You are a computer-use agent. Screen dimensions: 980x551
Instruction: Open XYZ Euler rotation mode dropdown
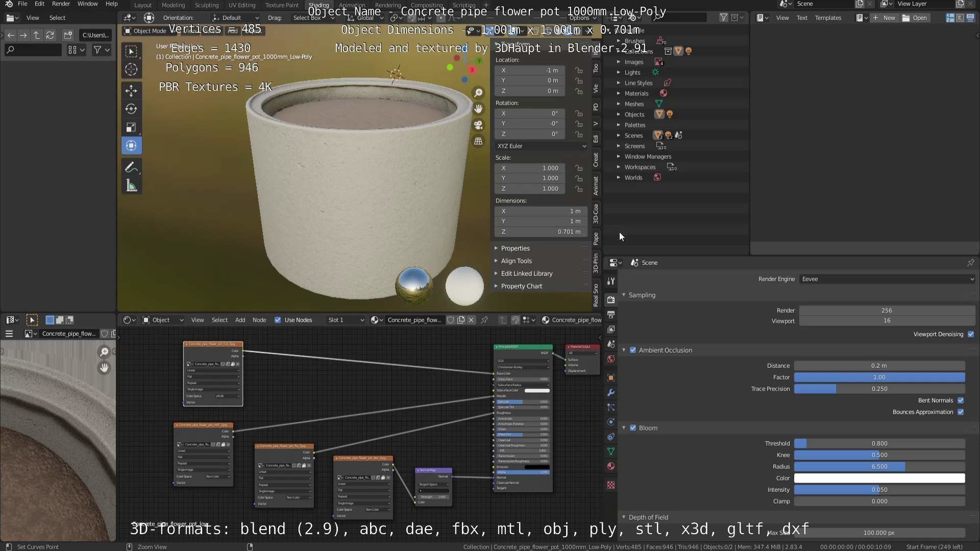(541, 146)
